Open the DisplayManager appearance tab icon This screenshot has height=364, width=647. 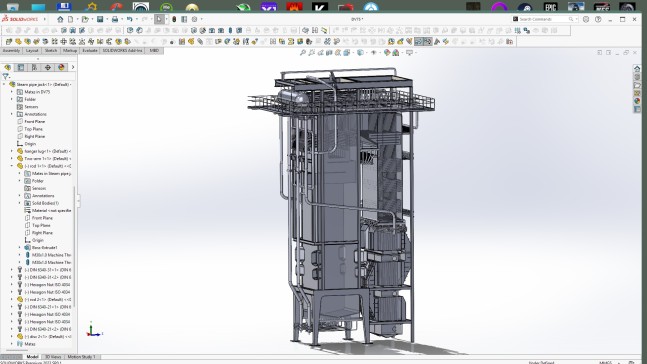[61, 67]
